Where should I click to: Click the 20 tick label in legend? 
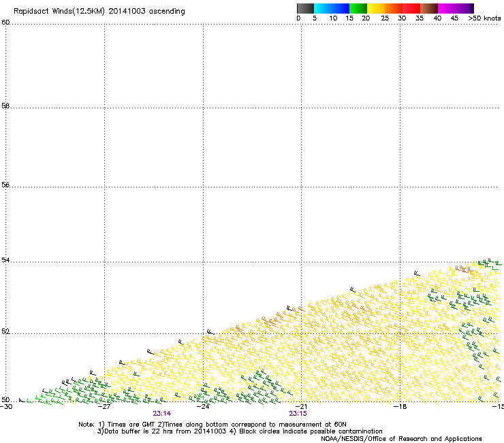(x=366, y=18)
